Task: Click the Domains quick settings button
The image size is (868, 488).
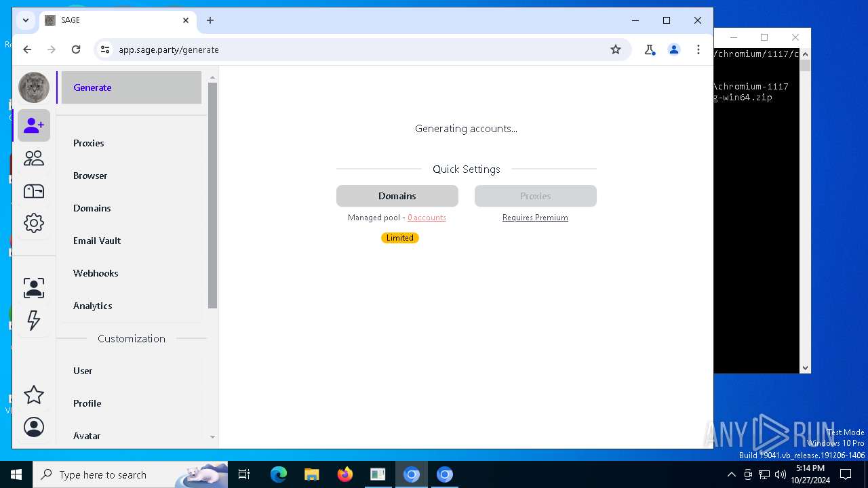Action: (x=397, y=196)
